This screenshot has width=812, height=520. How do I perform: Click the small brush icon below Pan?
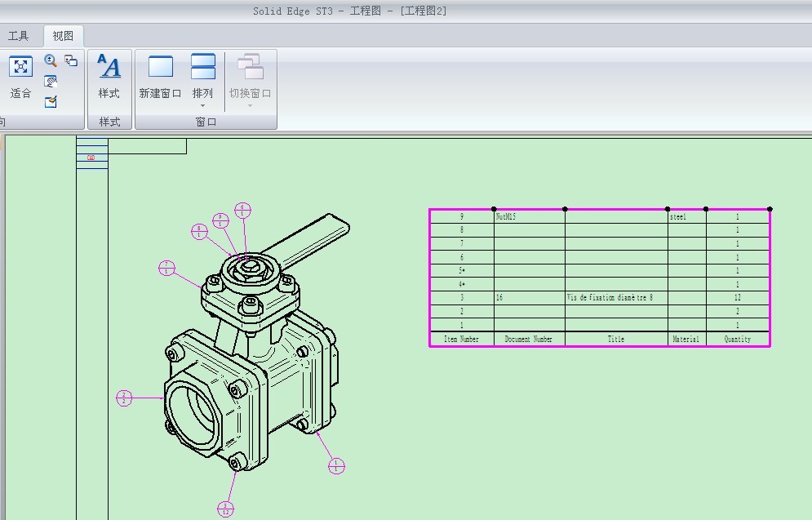51,101
